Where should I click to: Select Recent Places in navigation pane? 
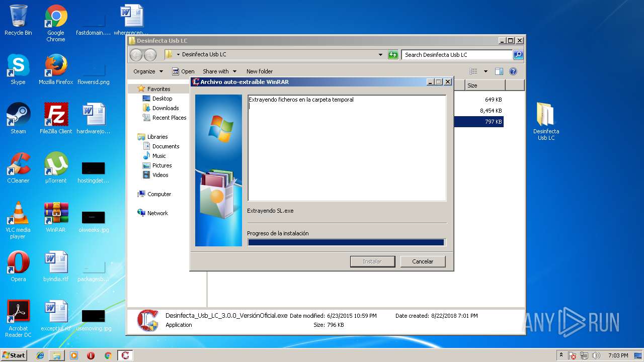pyautogui.click(x=169, y=118)
